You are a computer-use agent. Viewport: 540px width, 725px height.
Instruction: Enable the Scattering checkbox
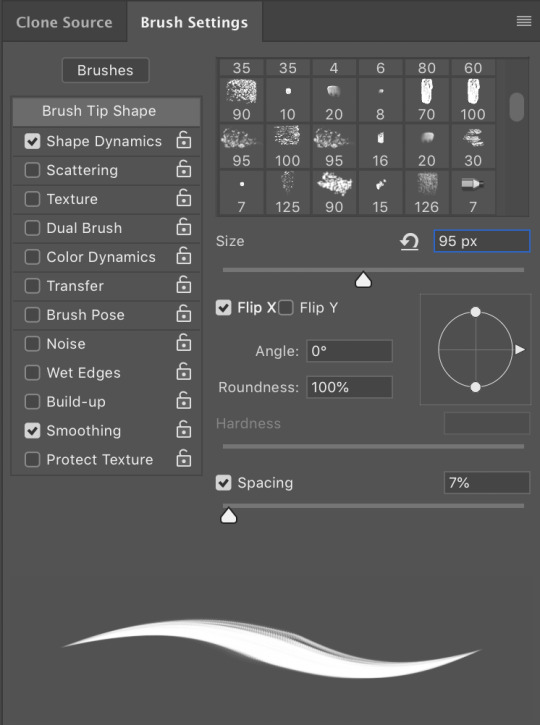[32, 170]
